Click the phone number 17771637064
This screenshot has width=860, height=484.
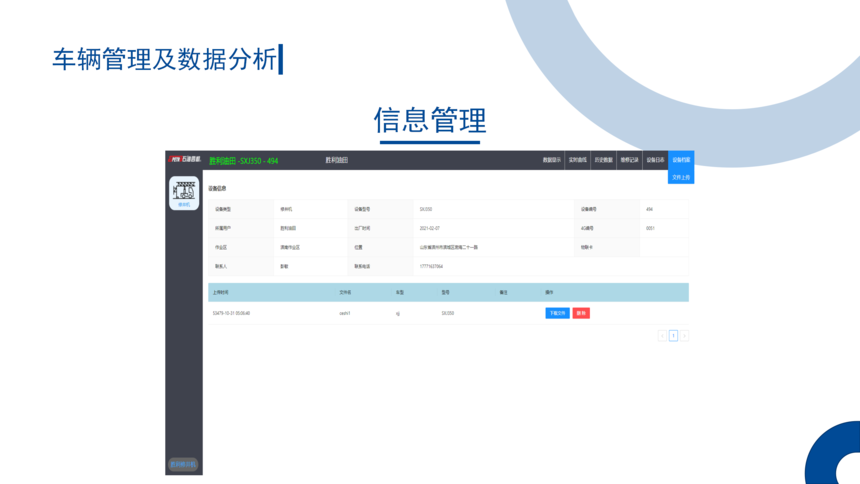(x=431, y=266)
